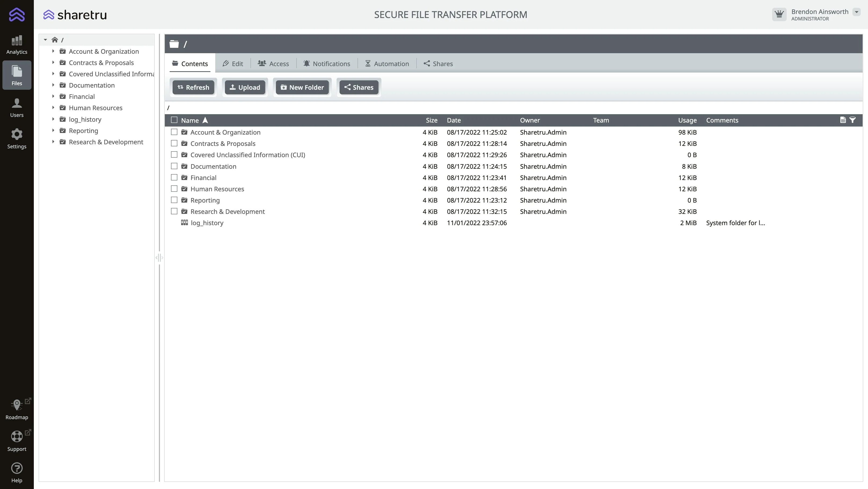Expand Human Resources in folder tree
868x489 pixels.
53,108
